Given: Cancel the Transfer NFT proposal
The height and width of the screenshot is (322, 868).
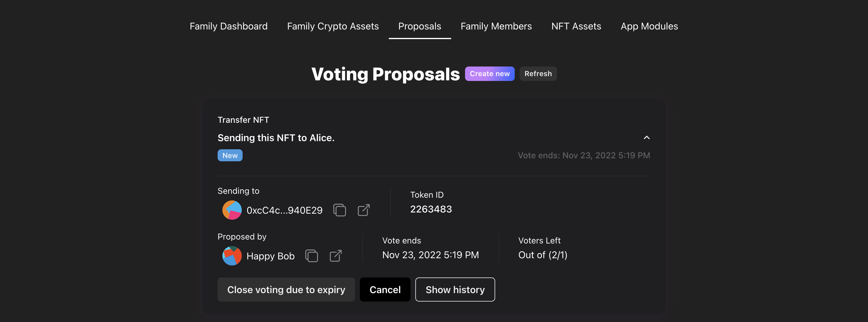Looking at the screenshot, I should click(x=385, y=290).
